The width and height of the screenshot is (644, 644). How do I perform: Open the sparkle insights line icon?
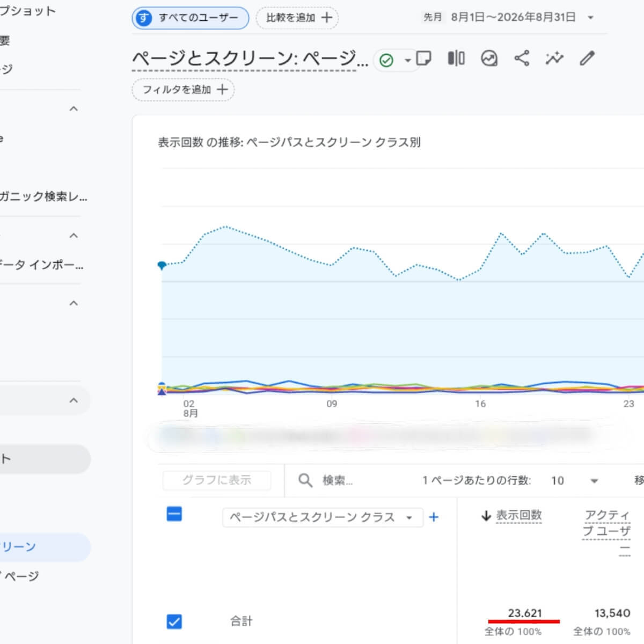pyautogui.click(x=554, y=58)
